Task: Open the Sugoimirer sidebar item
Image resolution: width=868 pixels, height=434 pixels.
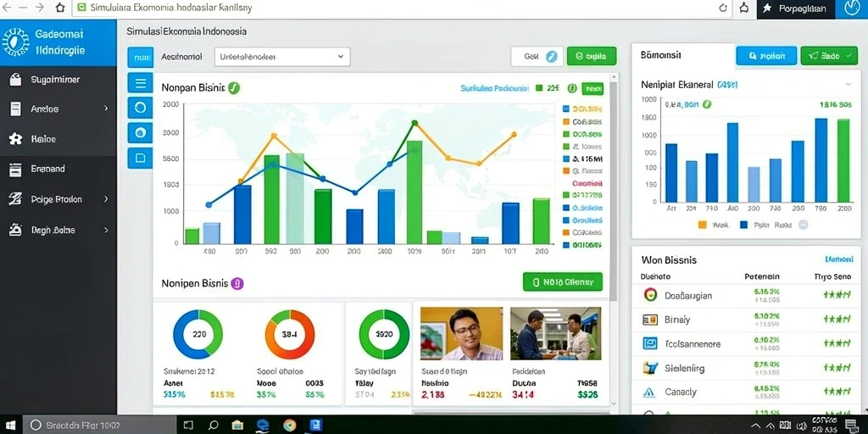Action: tap(58, 80)
